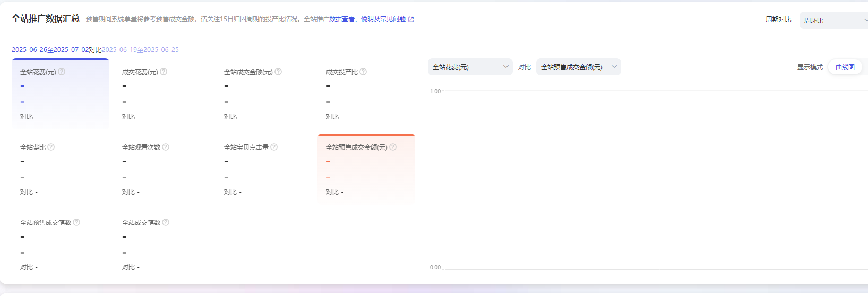868x296 pixels.
Task: Click question mark icon beside 成交投产比
Action: [x=363, y=72]
